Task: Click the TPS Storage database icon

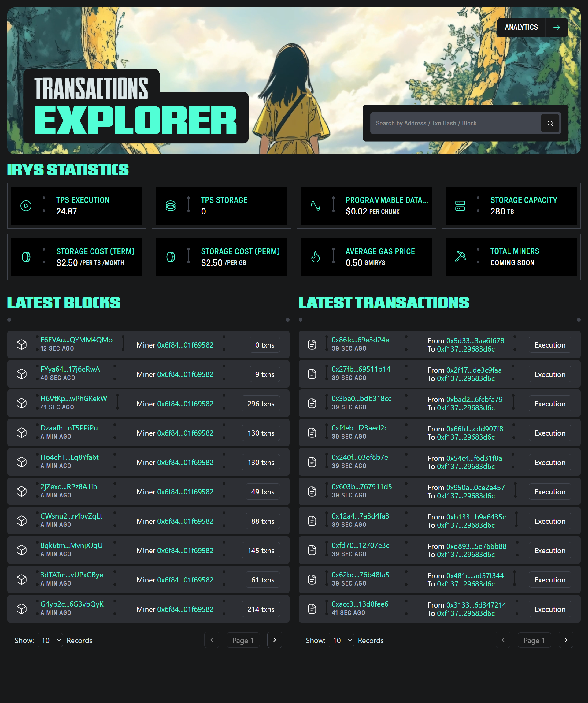Action: [x=171, y=206]
